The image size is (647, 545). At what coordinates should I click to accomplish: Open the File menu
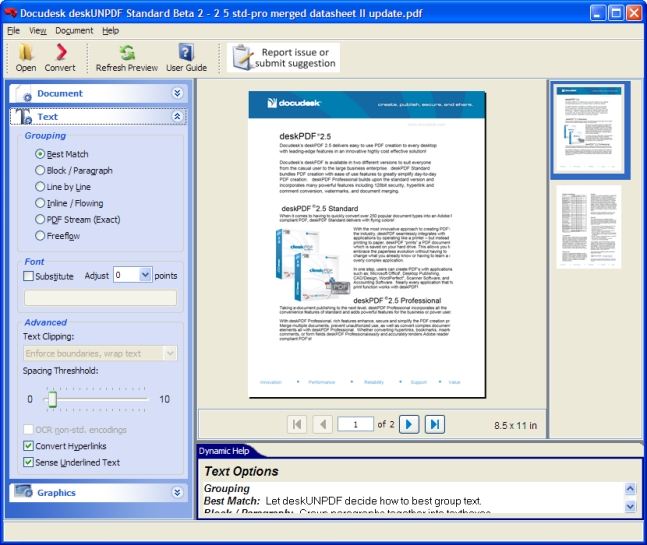click(x=13, y=31)
